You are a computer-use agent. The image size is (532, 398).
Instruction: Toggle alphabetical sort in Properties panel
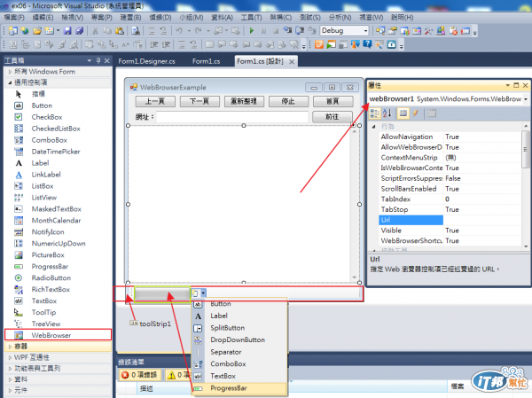click(x=387, y=113)
